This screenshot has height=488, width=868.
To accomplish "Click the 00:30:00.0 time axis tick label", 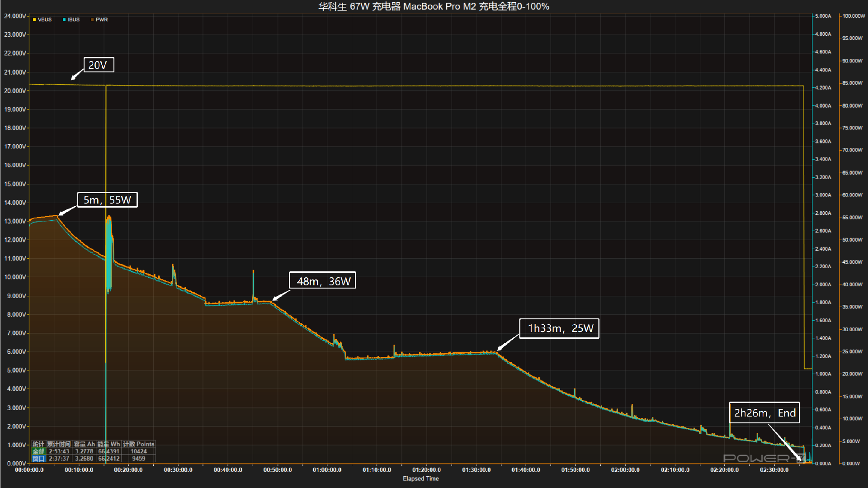I will (x=178, y=470).
